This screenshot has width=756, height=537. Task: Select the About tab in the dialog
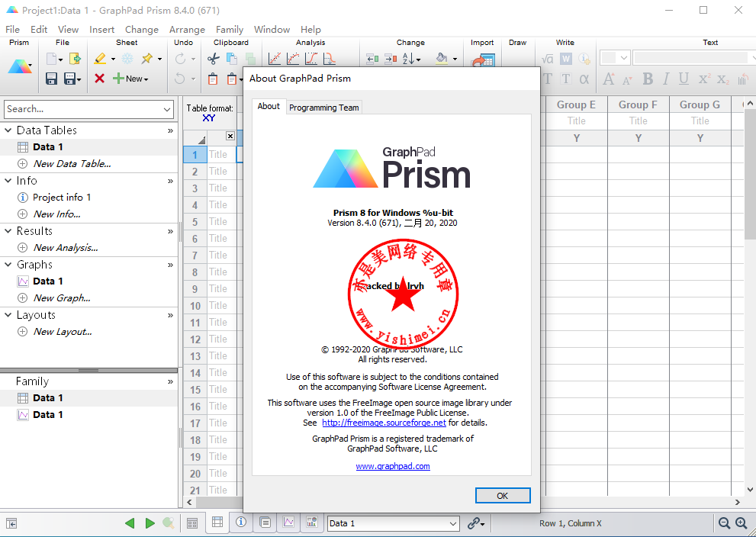(x=269, y=107)
